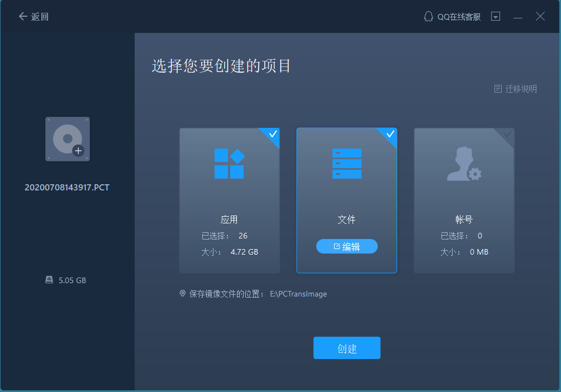Click the back arrow icon

pos(23,17)
